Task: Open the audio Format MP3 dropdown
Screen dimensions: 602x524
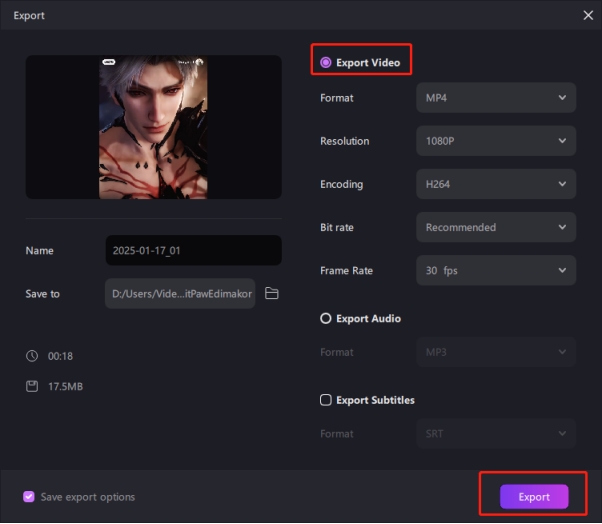Action: pos(496,352)
